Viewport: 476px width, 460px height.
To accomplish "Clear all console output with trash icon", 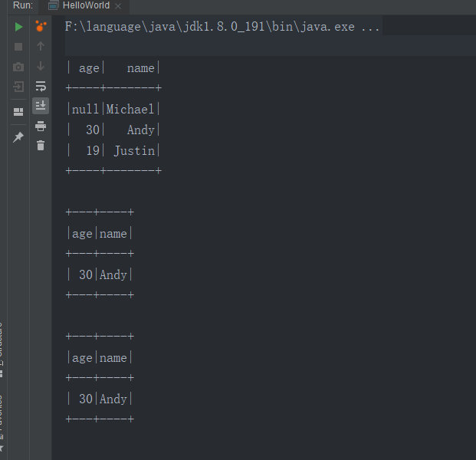I will click(x=41, y=145).
